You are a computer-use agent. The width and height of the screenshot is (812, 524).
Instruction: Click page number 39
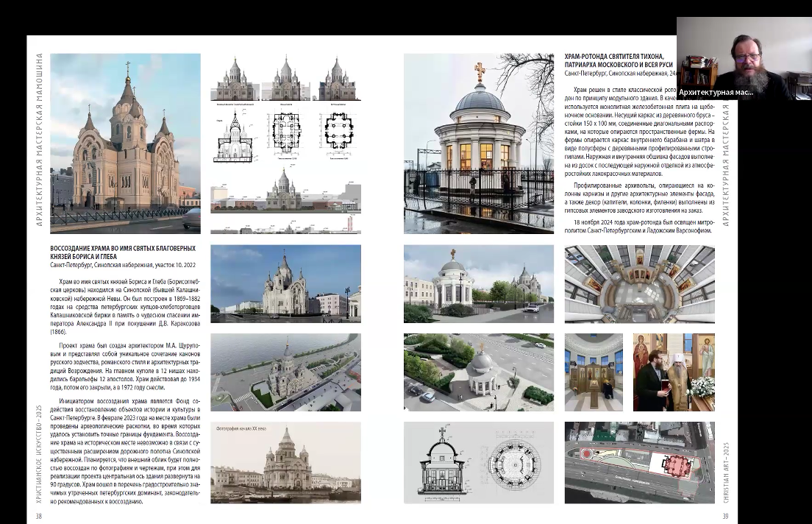point(725,516)
